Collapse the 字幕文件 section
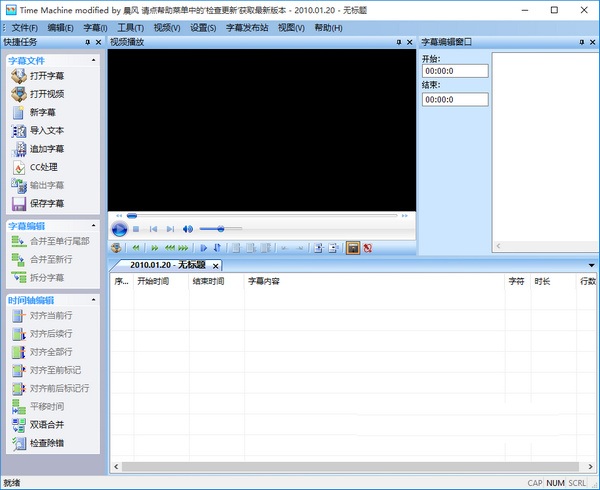 click(94, 61)
